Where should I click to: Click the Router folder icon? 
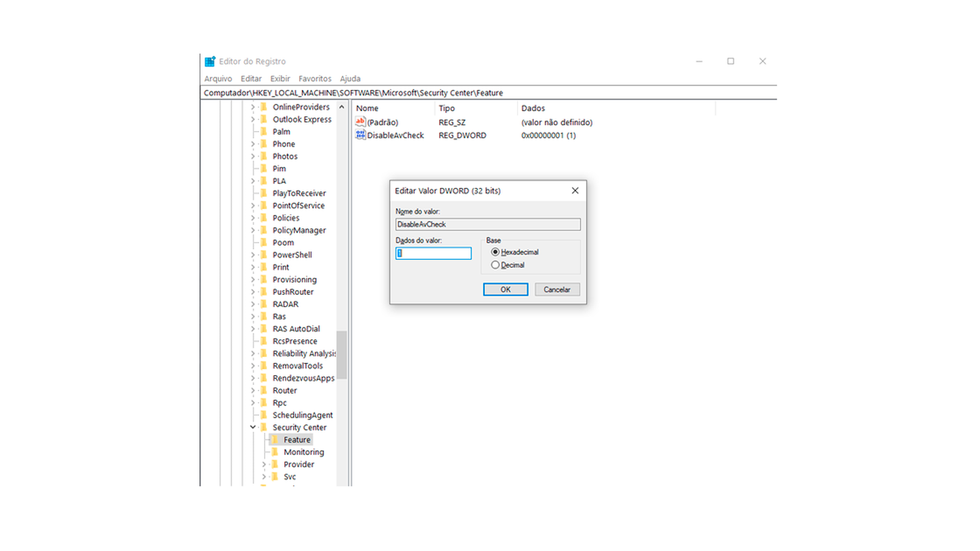tap(264, 390)
